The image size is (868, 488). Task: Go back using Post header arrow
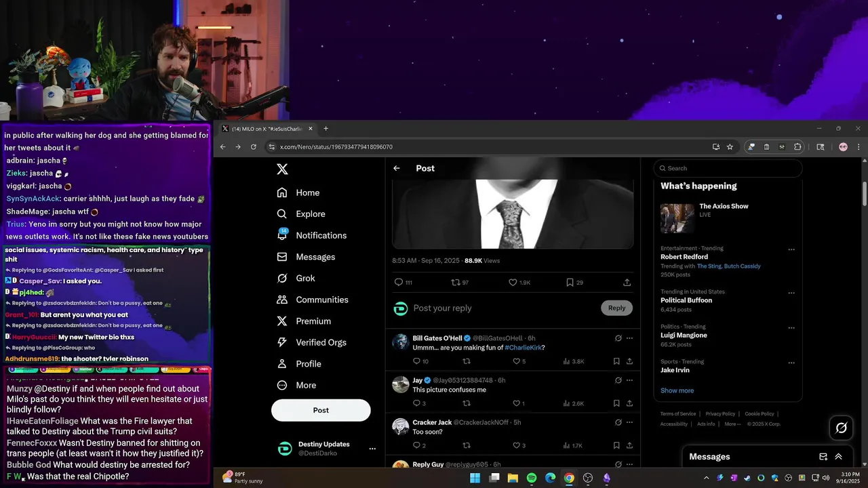397,168
